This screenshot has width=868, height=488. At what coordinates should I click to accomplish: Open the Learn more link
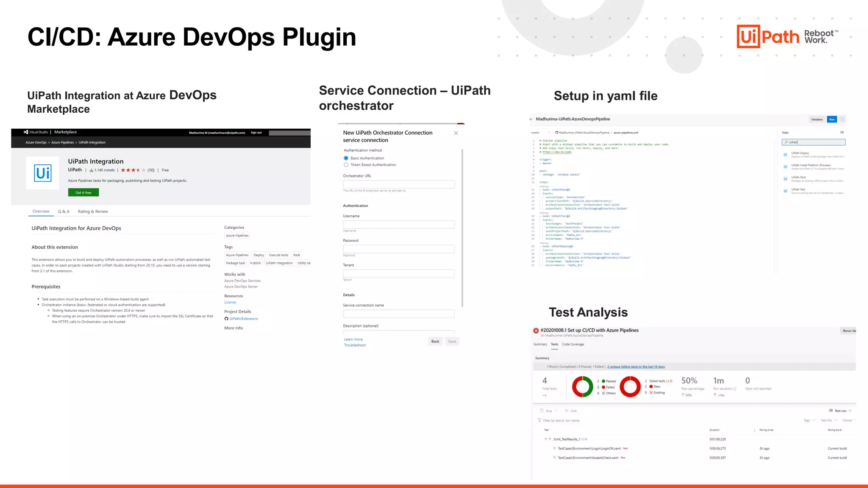click(353, 339)
